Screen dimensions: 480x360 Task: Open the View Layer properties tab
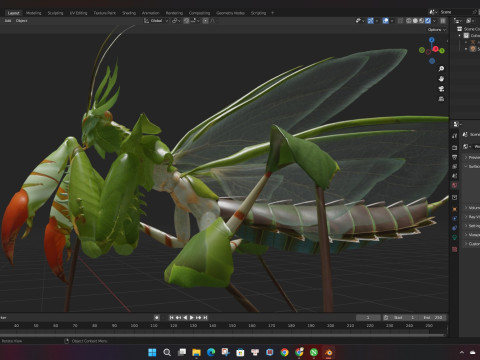pos(455,166)
